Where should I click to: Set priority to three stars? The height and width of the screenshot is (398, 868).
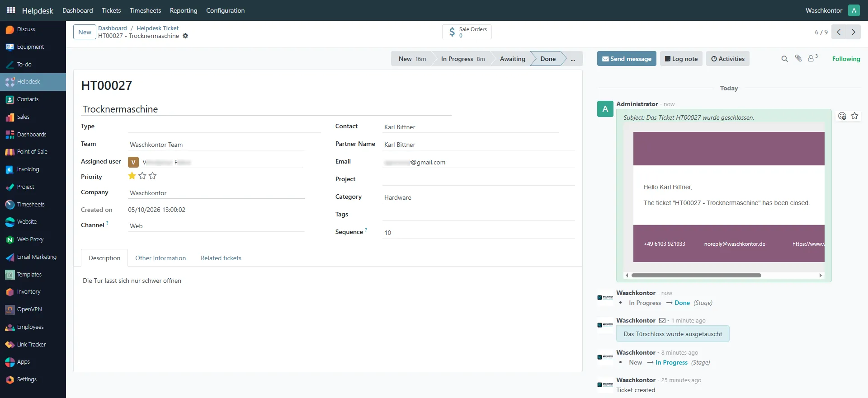(x=153, y=176)
